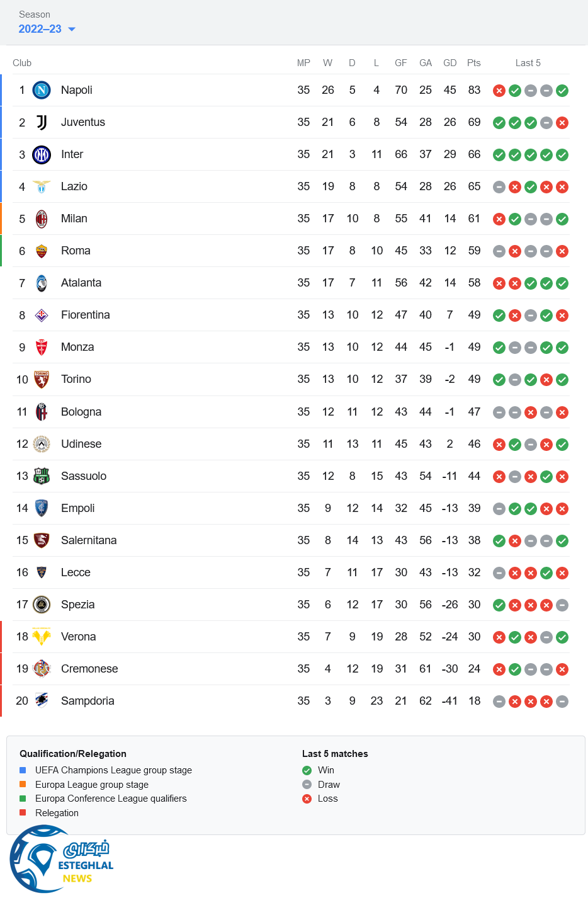Click the red Relegation legend square
The image size is (588, 910).
coord(23,813)
